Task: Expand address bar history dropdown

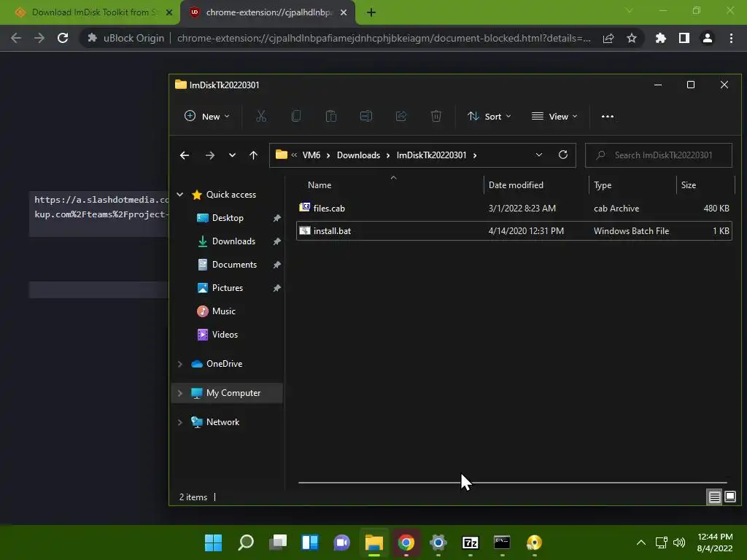Action: coord(539,155)
